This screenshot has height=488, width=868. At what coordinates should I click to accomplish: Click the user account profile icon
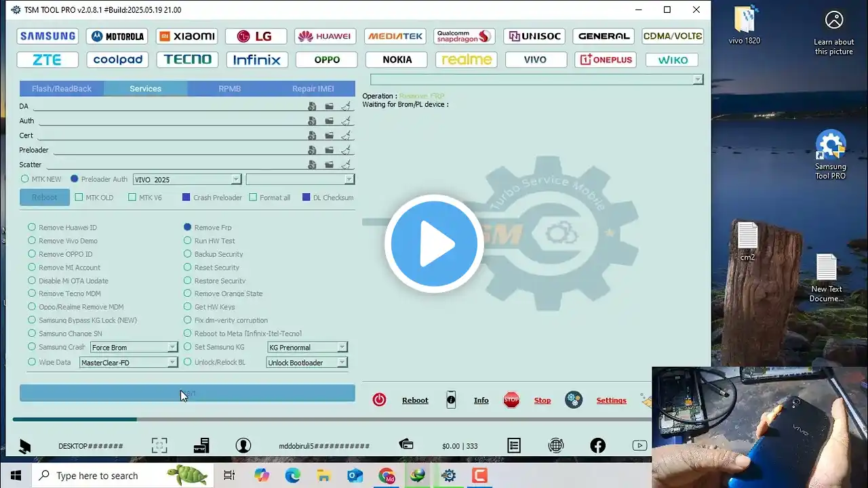[x=243, y=445]
